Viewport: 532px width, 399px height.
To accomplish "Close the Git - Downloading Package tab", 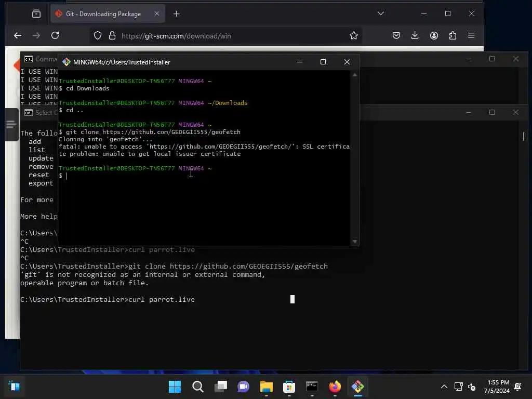I will [157, 14].
